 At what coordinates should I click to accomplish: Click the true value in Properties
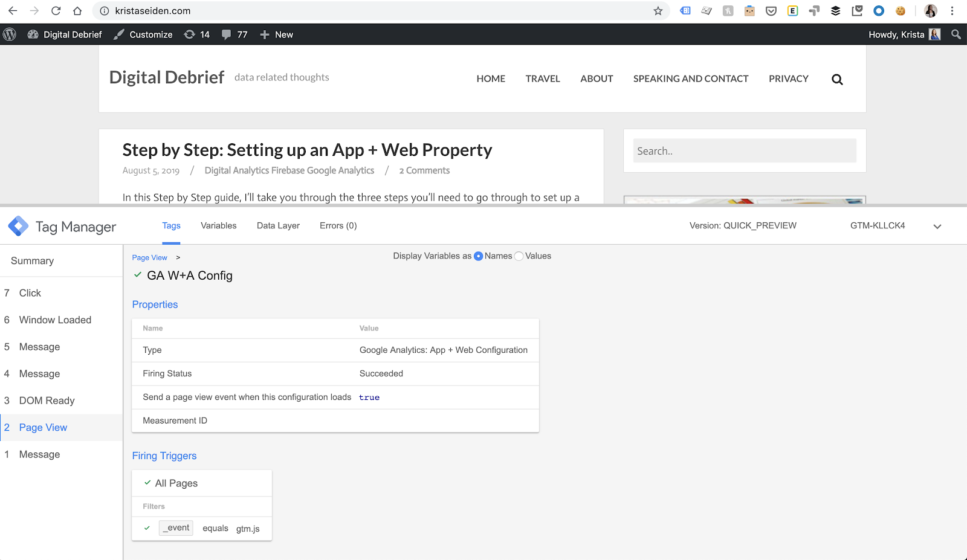[x=369, y=397]
